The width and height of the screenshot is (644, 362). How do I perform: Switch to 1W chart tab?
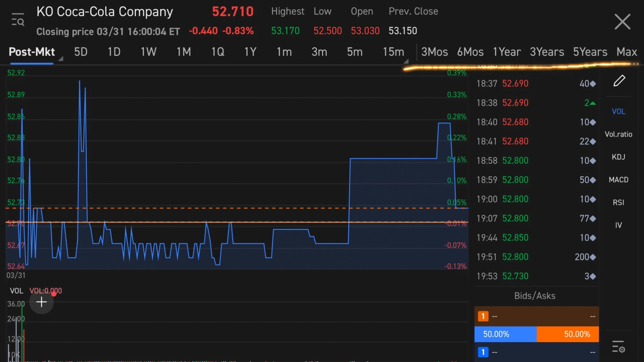149,52
